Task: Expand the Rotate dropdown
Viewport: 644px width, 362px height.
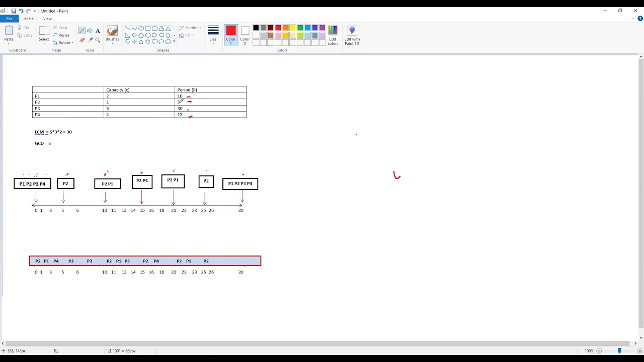Action: (x=72, y=42)
